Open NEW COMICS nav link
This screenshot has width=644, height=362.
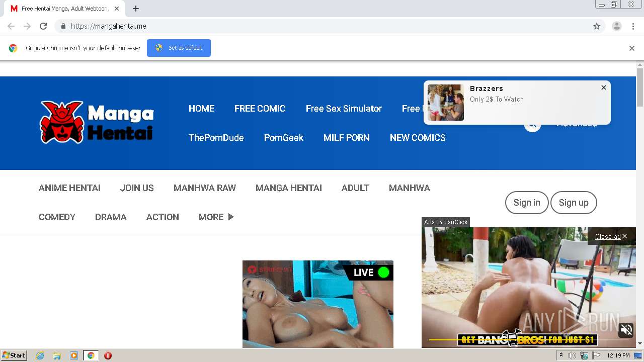(x=418, y=138)
